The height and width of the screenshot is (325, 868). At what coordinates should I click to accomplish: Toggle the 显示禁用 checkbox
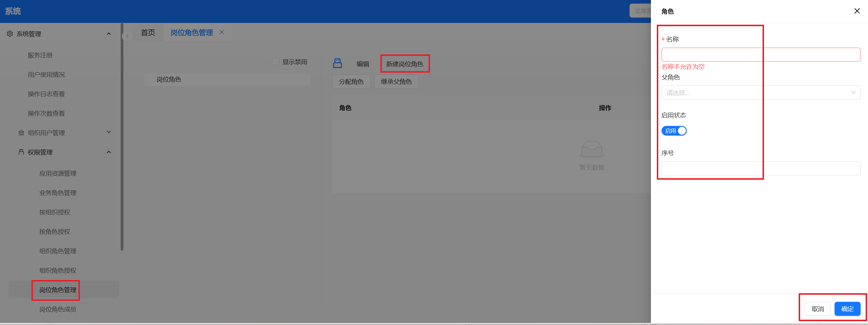coord(275,61)
